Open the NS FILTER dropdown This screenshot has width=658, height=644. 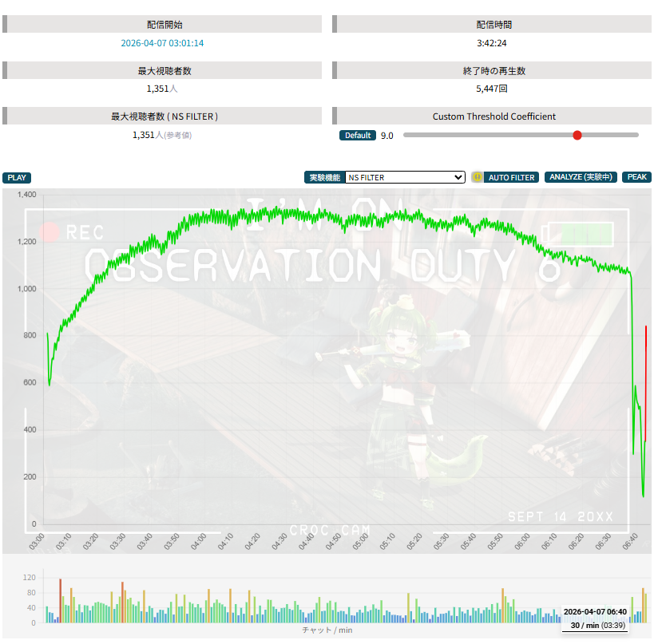405,177
